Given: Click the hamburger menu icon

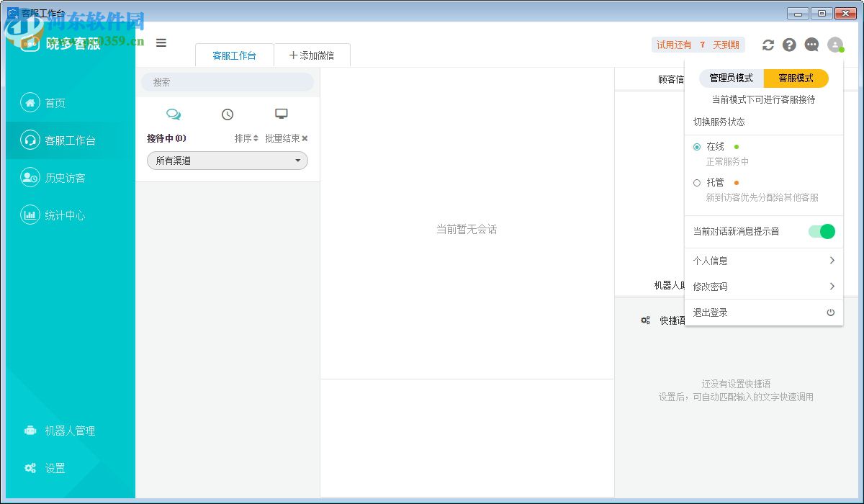Looking at the screenshot, I should (161, 42).
